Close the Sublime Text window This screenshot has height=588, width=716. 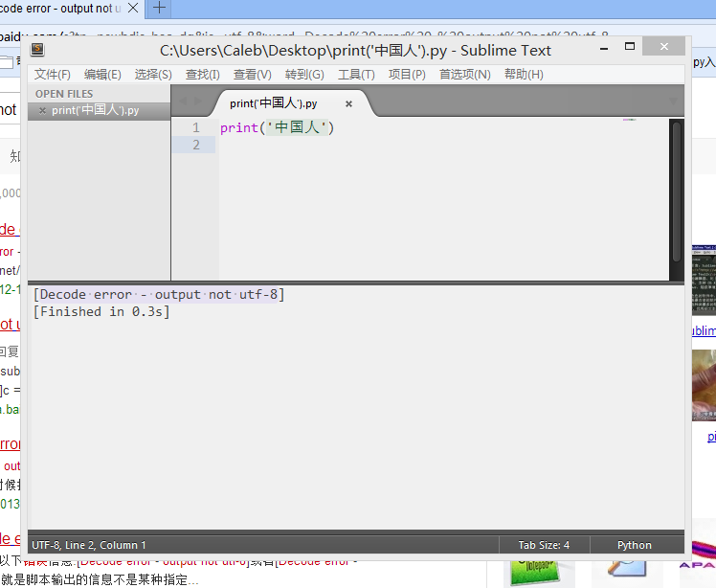tap(664, 46)
